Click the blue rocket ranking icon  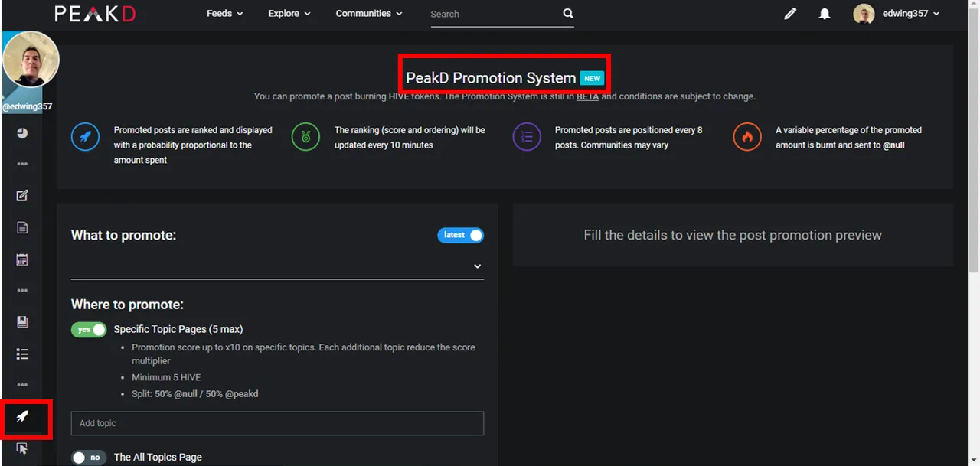click(x=85, y=137)
